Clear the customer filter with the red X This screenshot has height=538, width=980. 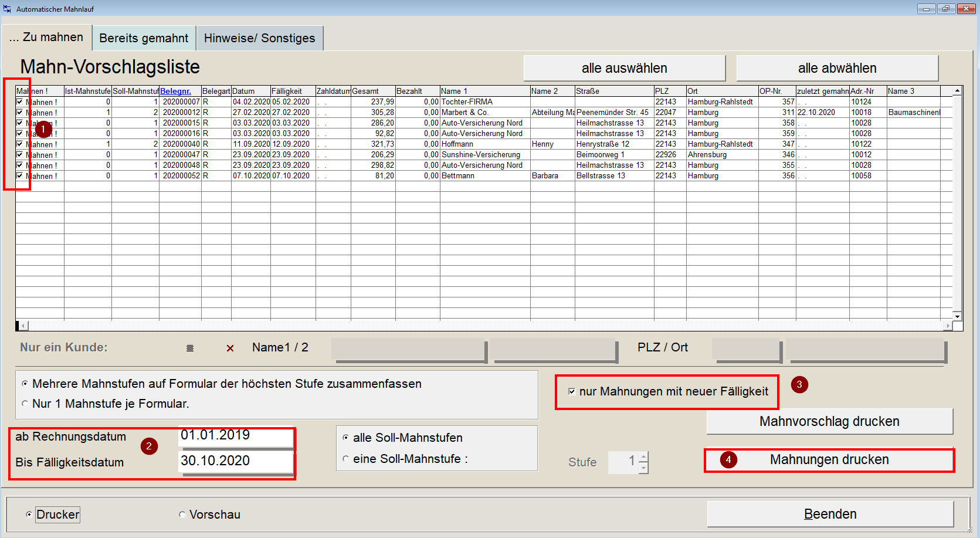click(230, 348)
